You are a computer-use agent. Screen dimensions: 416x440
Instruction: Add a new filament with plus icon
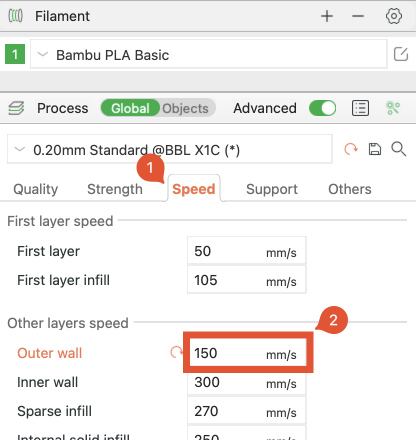point(327,16)
